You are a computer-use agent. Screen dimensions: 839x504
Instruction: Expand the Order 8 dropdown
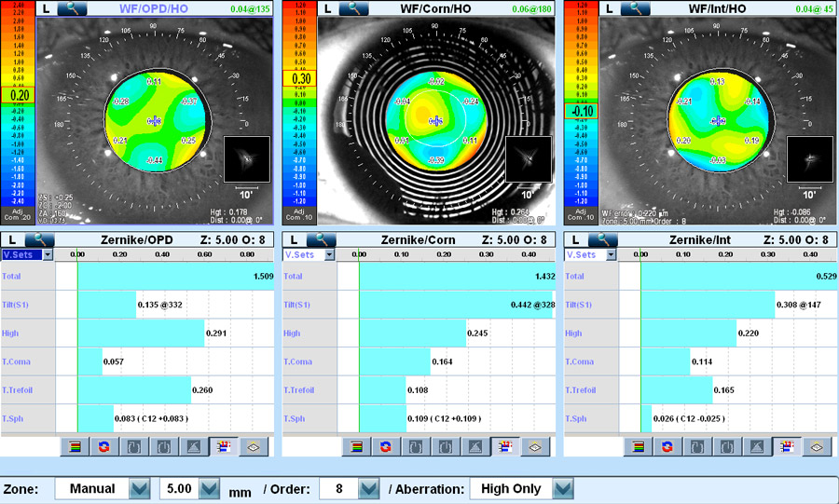coord(369,488)
